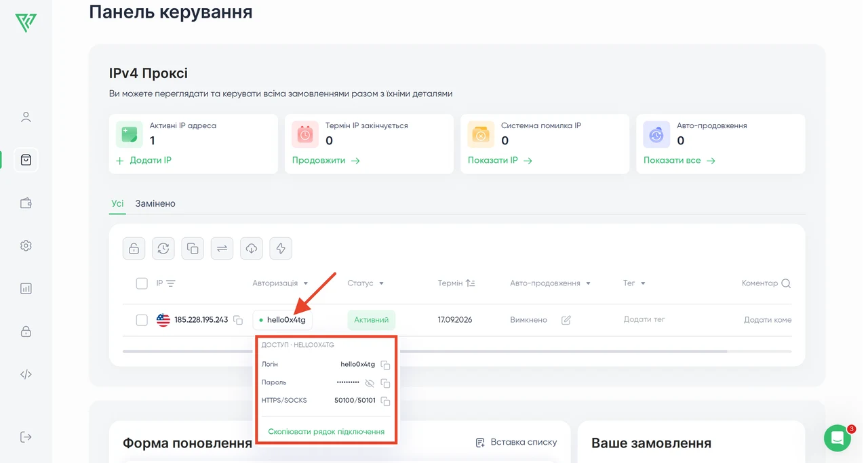Check the row checkbox for 185.228.195.243
868x463 pixels.
142,320
